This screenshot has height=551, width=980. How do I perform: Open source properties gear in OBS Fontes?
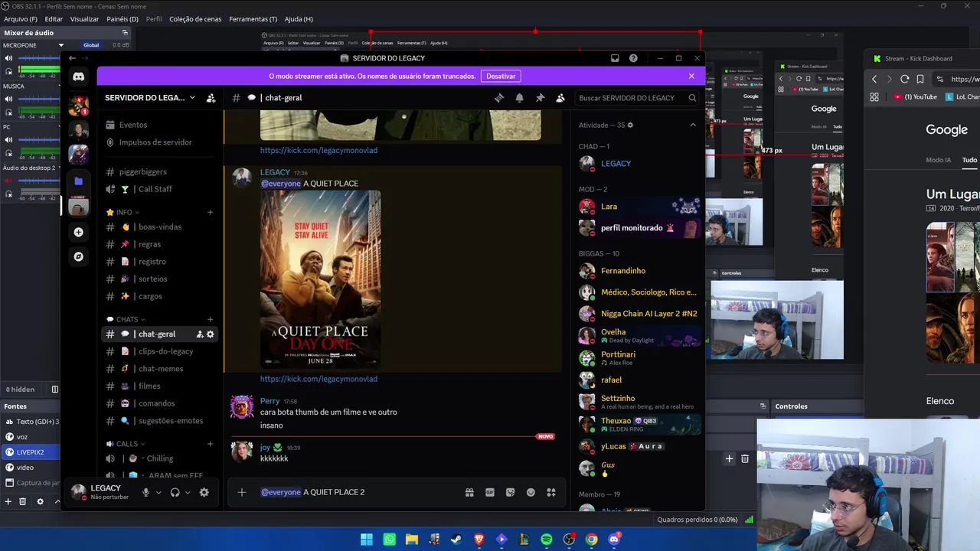click(41, 501)
